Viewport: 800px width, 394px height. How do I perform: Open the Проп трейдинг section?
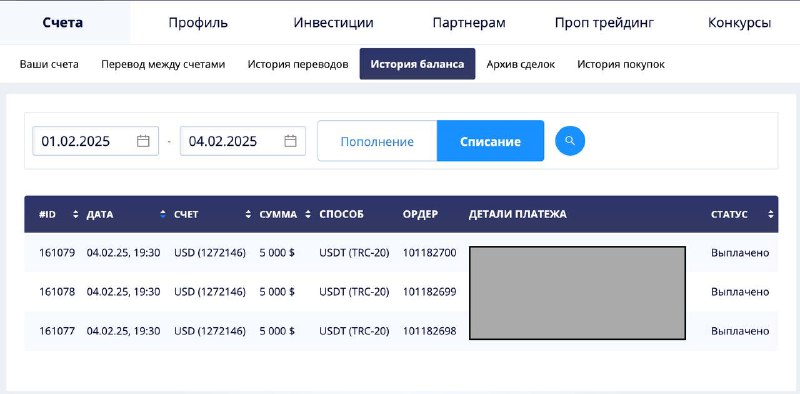[x=604, y=23]
